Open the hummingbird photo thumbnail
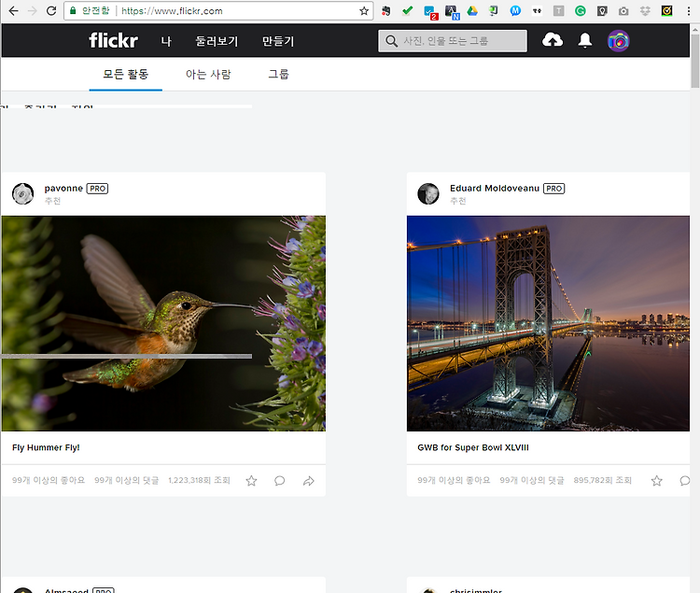 point(163,323)
